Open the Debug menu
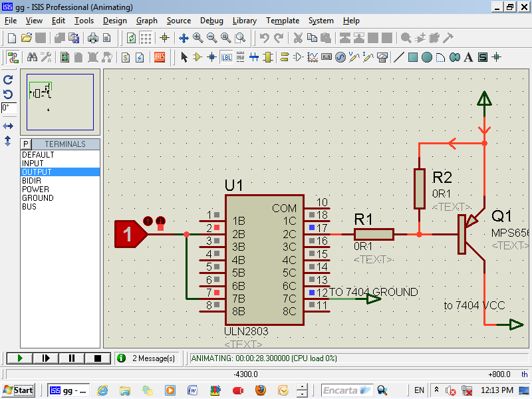 [211, 21]
